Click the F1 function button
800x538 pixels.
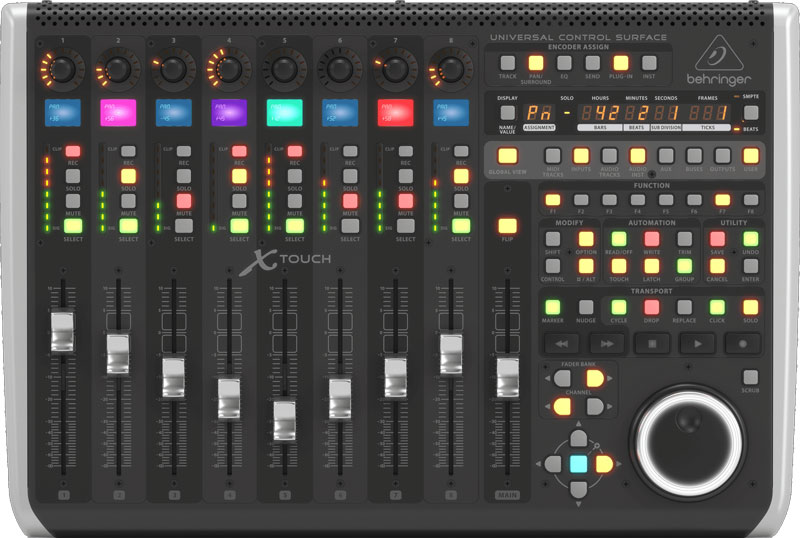[x=553, y=200]
